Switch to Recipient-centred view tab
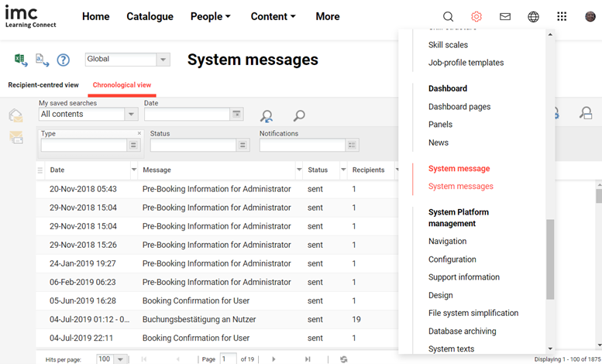Image resolution: width=602 pixels, height=364 pixels. [x=43, y=85]
